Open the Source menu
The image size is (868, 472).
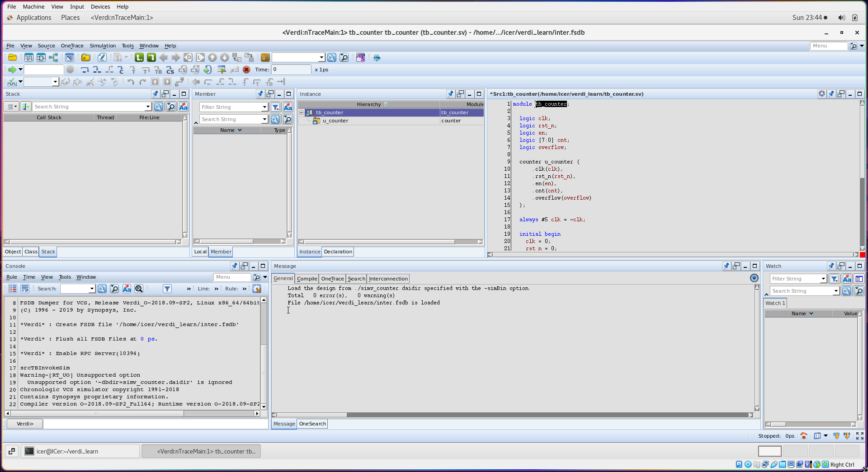(x=46, y=46)
